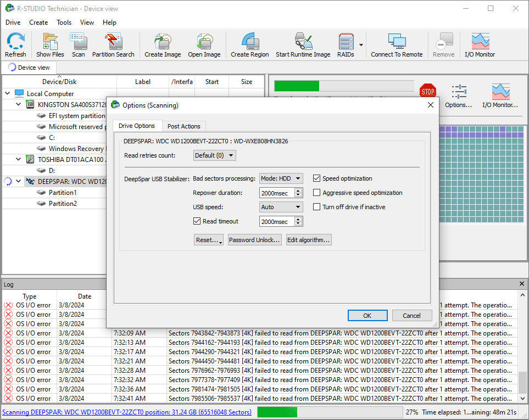Screen dimensions: 529x420
Task: Click the Open Image toolbar icon
Action: pos(204,45)
